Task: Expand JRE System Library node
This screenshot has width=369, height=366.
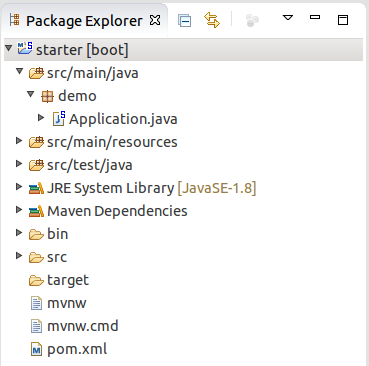Action: [x=19, y=187]
